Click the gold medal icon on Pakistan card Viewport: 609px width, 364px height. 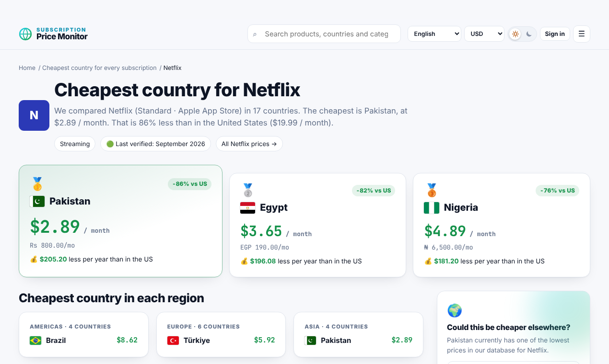click(x=37, y=184)
